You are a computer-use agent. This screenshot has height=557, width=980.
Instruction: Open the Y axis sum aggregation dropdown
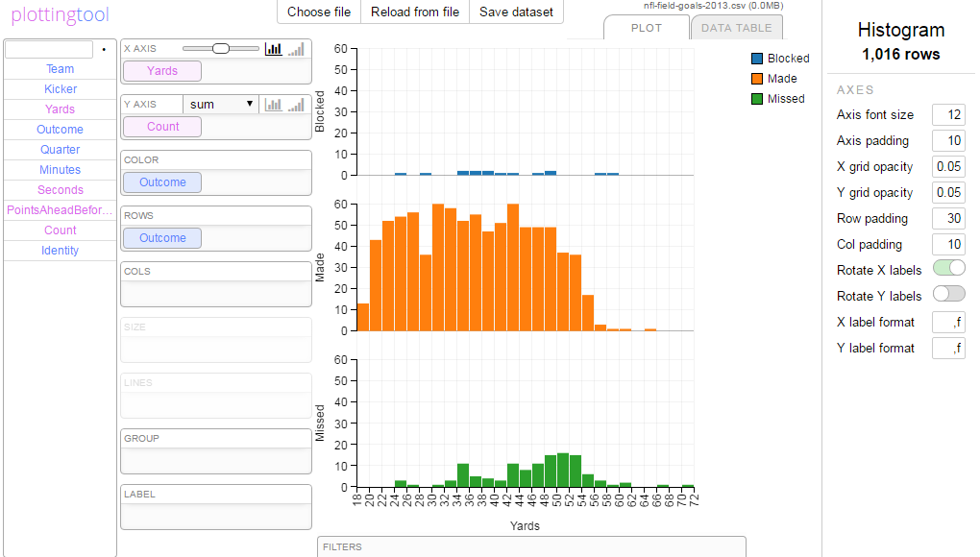[x=221, y=104]
